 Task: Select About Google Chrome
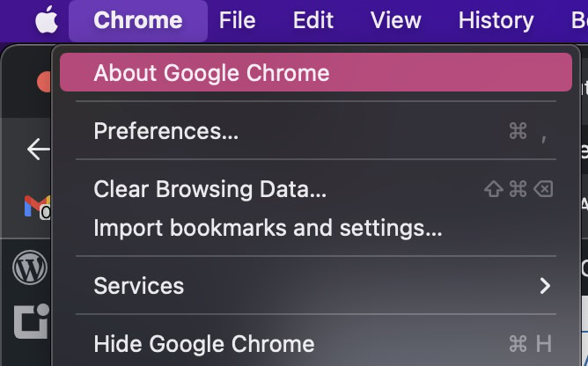point(211,73)
